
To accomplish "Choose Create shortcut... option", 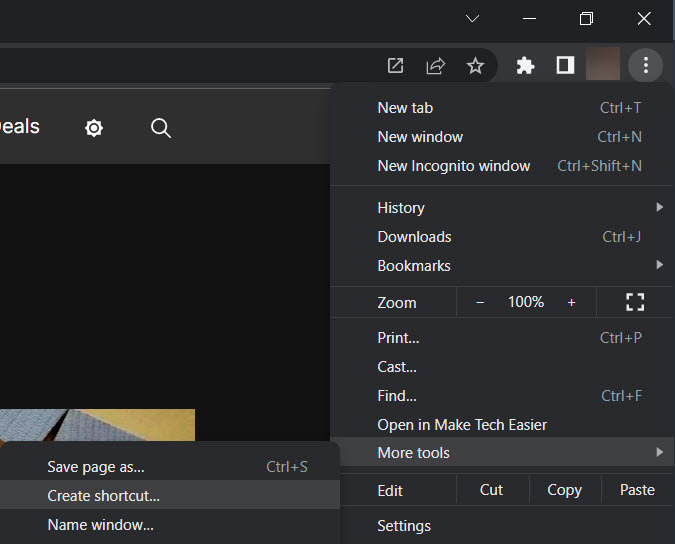I will [104, 496].
